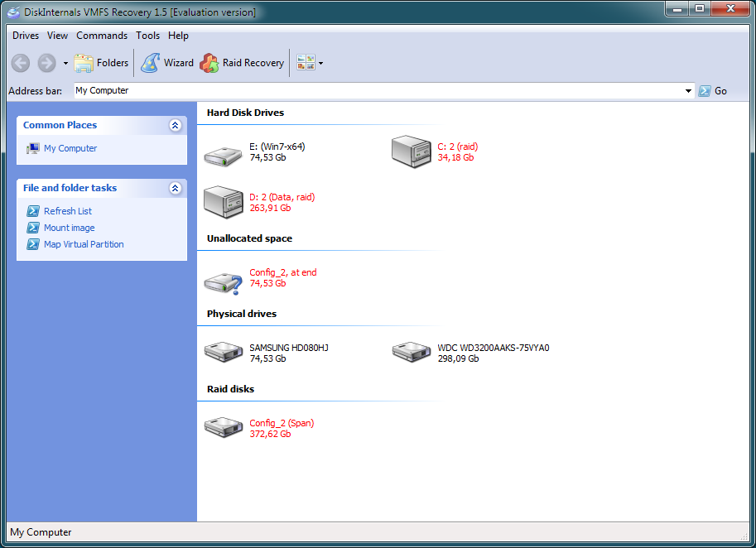Select the Config_2 (Span) raid disk icon
The image size is (756, 548).
pyautogui.click(x=224, y=427)
